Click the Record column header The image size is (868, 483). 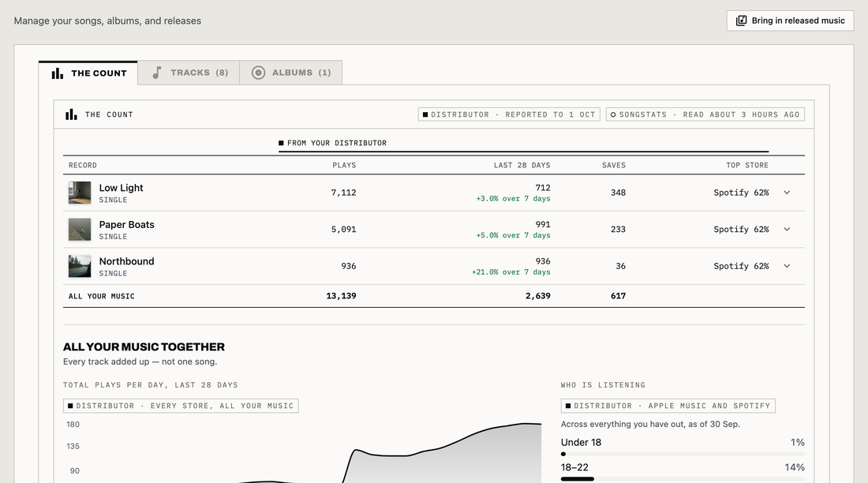[x=83, y=165]
